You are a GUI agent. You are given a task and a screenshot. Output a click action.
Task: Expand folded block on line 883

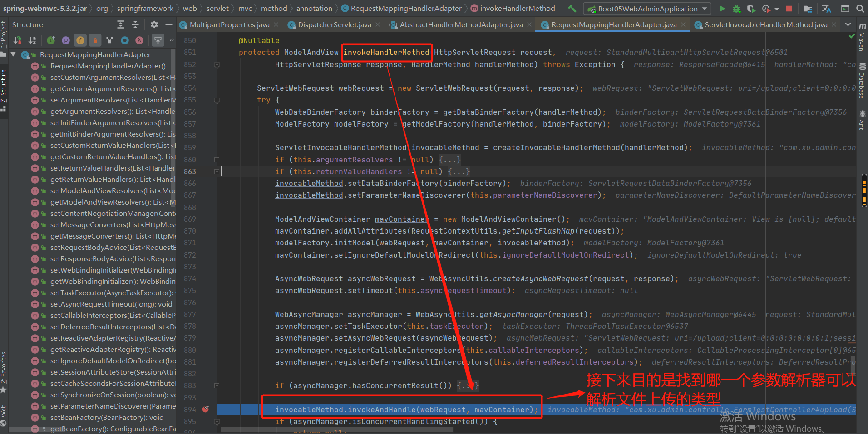point(217,385)
